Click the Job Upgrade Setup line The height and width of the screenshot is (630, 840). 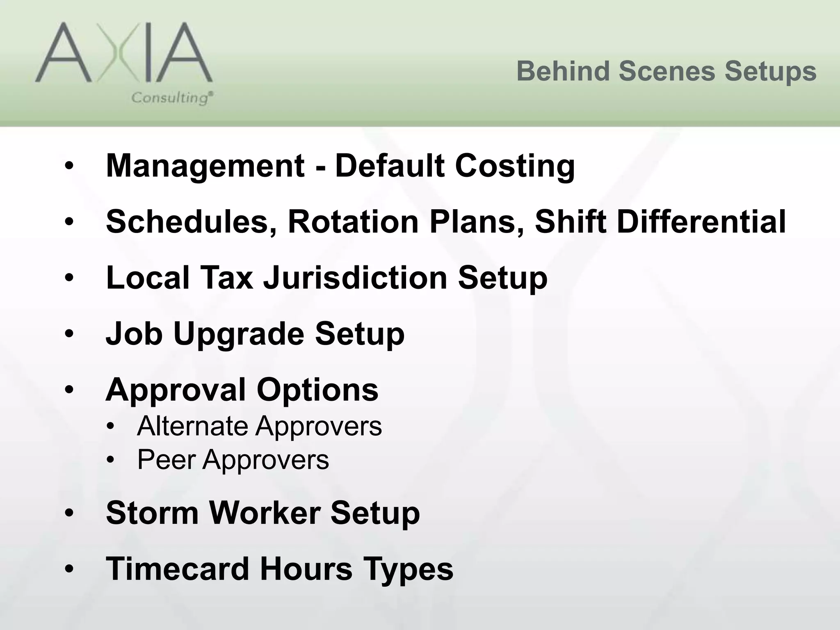coord(255,334)
